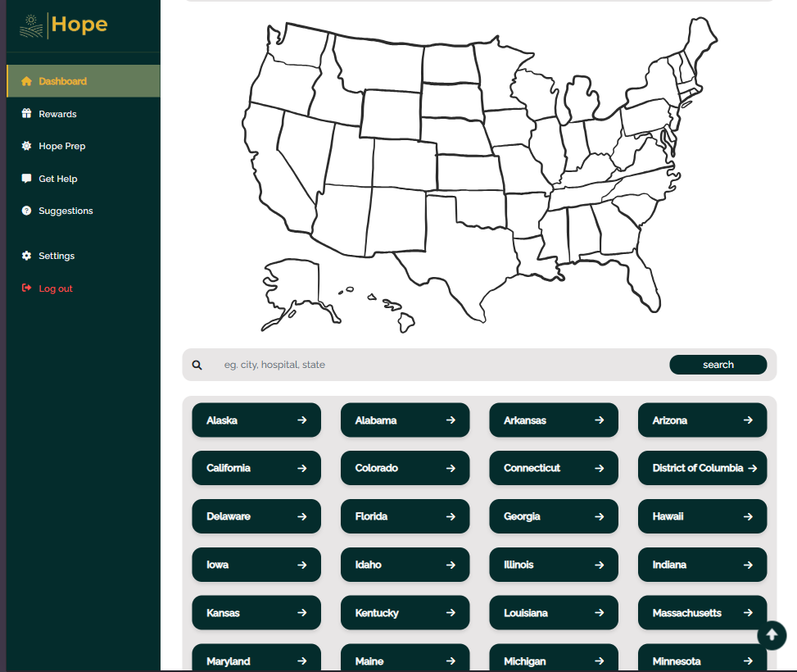This screenshot has height=672, width=797.
Task: Select the Massachusetts state button
Action: [x=702, y=613]
